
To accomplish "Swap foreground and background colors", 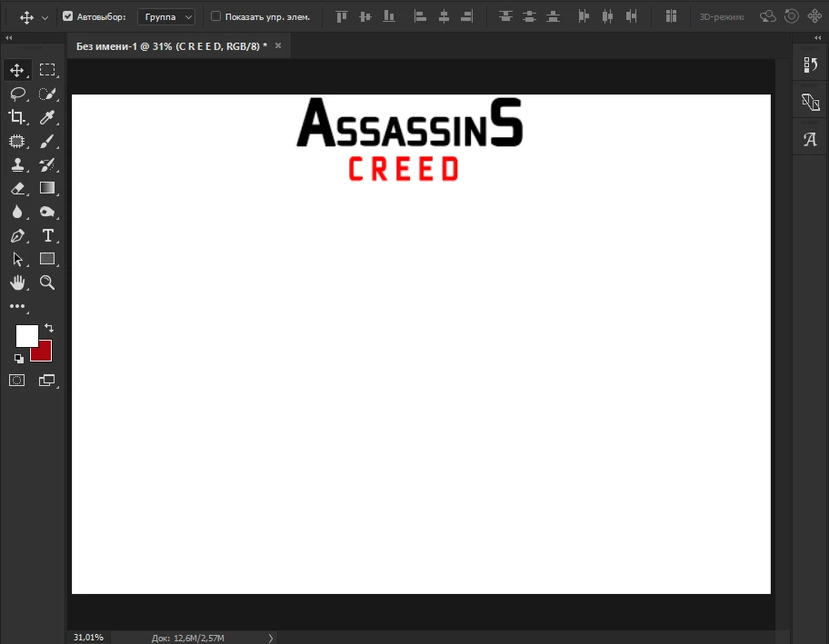I will [x=49, y=328].
